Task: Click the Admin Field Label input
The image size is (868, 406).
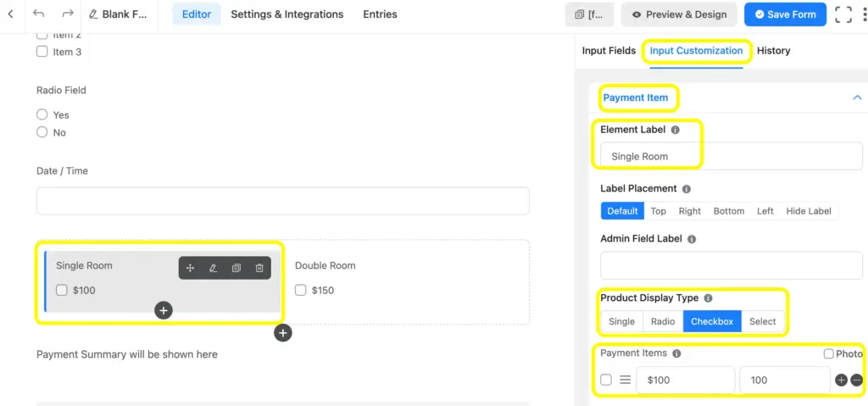Action: [x=732, y=265]
